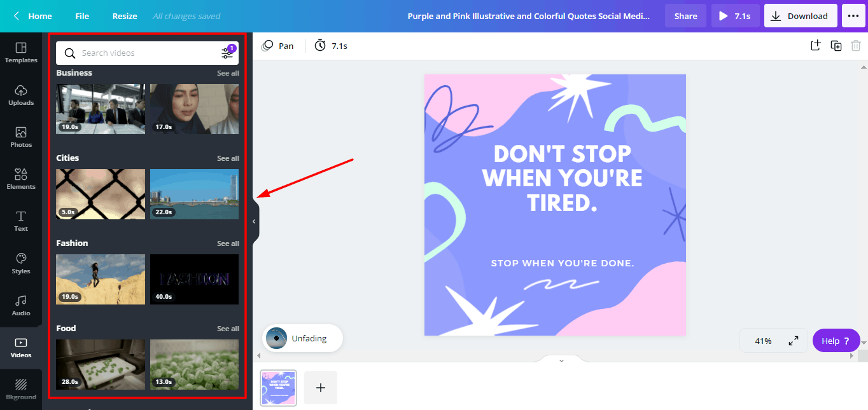Select the 40.0s FASHION text video
The image size is (868, 410).
pos(194,279)
